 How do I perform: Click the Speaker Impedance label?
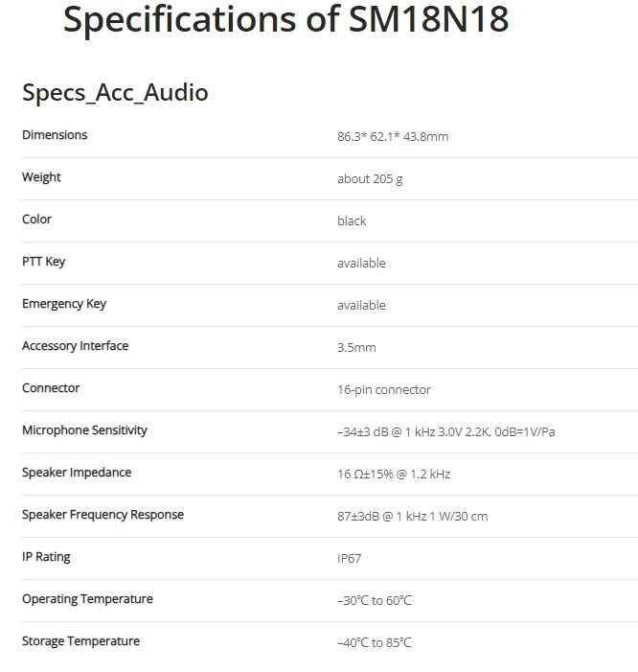pos(77,473)
